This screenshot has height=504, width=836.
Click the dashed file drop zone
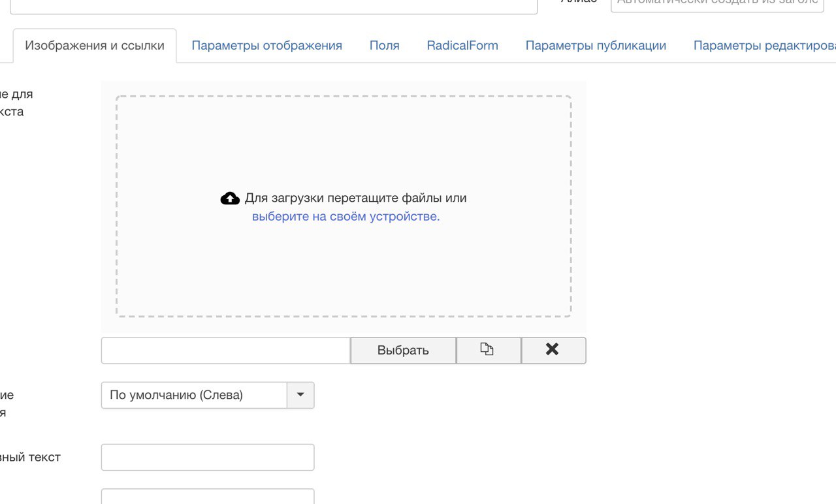pos(344,261)
